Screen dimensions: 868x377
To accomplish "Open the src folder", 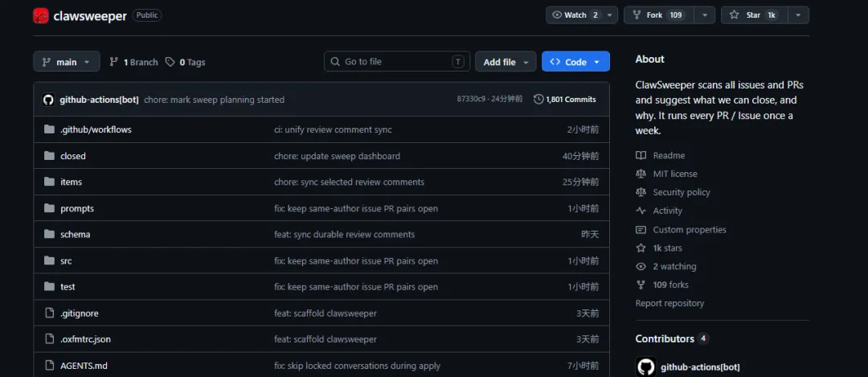I will tap(66, 260).
